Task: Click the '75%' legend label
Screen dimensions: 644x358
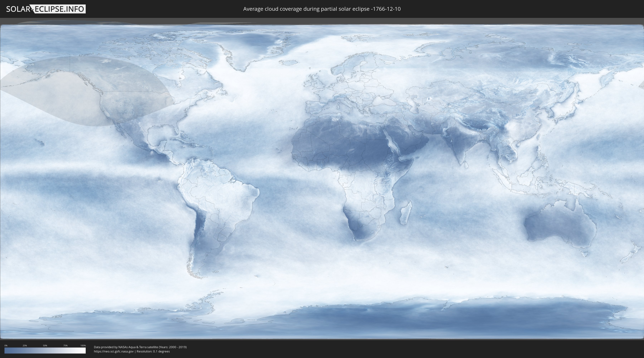Action: [x=65, y=345]
